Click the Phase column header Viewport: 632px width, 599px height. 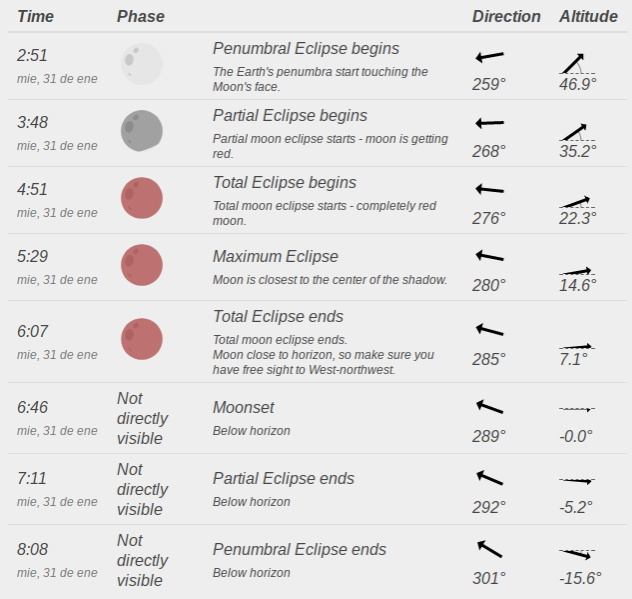click(x=141, y=17)
